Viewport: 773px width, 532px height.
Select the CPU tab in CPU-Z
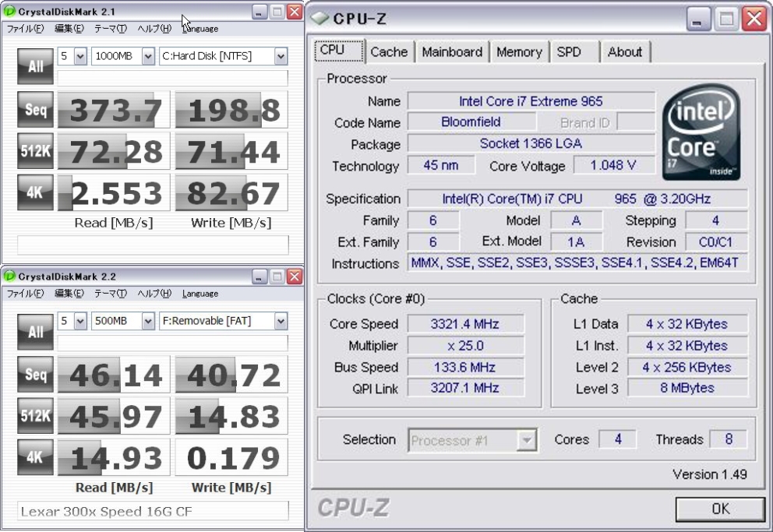(x=339, y=51)
